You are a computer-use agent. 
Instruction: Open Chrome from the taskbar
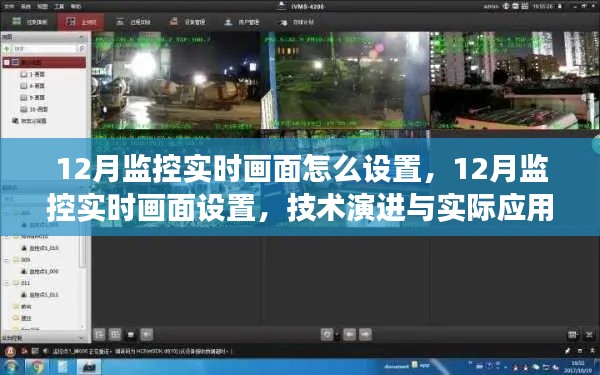37,367
